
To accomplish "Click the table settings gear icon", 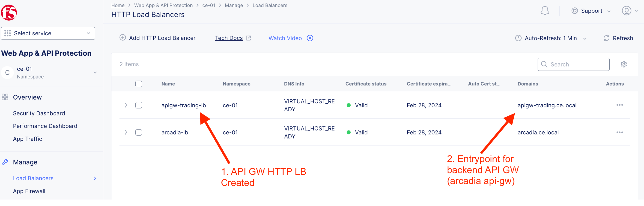I will (x=623, y=64).
